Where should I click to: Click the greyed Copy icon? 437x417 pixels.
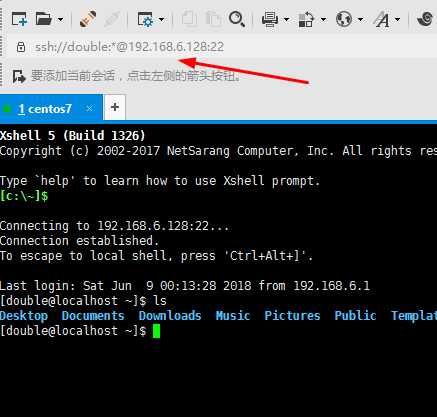[x=189, y=19]
